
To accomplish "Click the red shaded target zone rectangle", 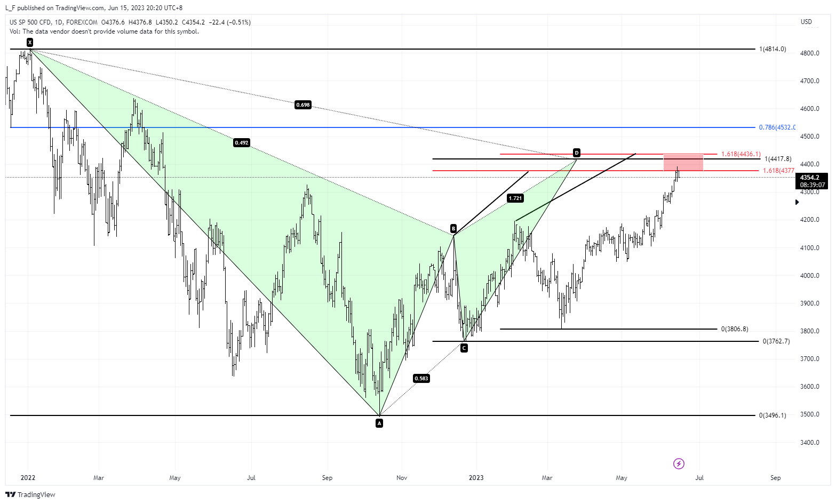I will tap(683, 163).
